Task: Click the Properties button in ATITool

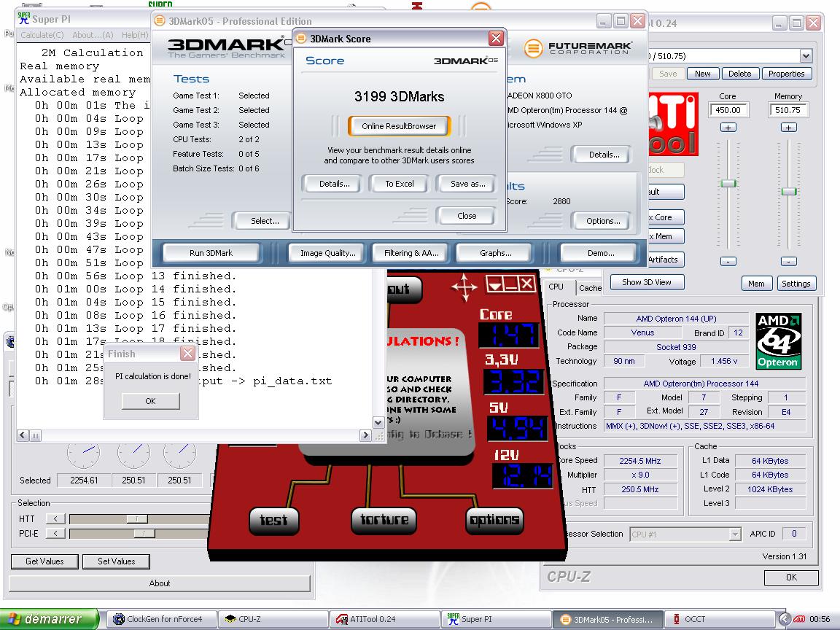Action: (787, 74)
